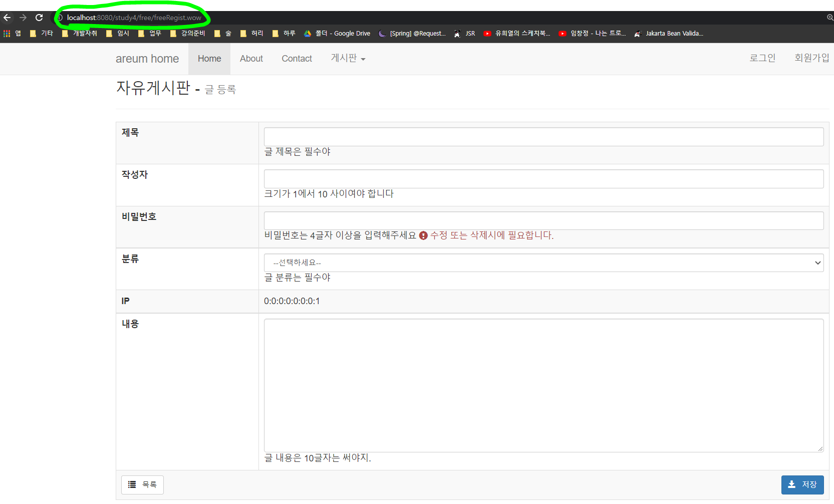Open the Jakarta Bean Validation bookmark
The height and width of the screenshot is (504, 834).
click(669, 34)
